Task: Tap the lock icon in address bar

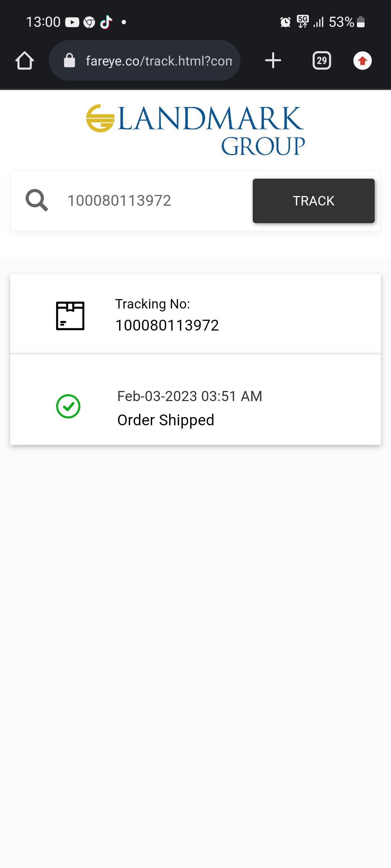Action: 70,60
